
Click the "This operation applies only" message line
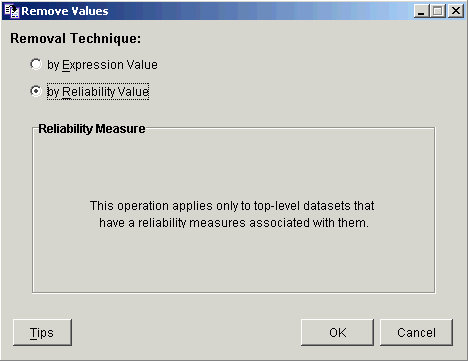232,206
